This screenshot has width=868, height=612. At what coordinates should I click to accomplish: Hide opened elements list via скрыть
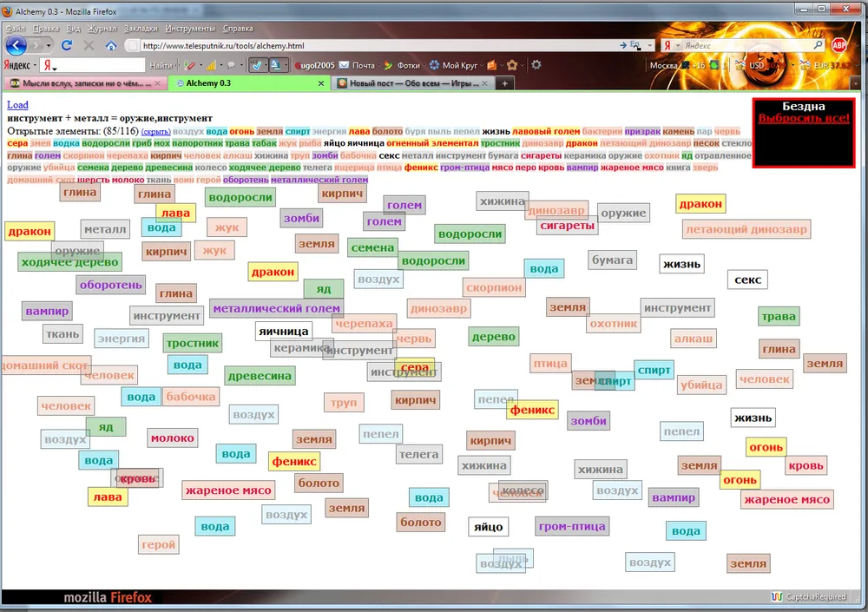coord(155,131)
